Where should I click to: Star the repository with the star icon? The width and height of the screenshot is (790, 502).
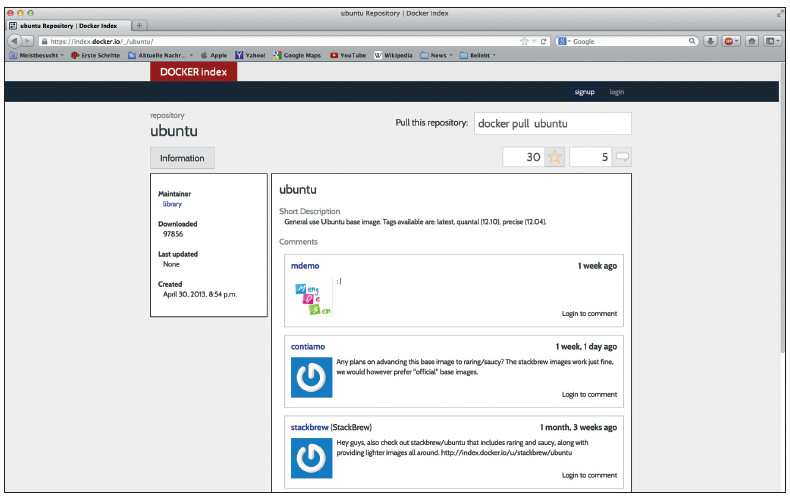point(555,157)
